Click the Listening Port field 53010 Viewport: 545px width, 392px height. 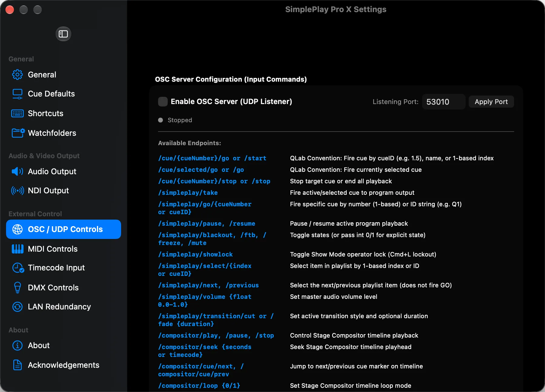(444, 102)
